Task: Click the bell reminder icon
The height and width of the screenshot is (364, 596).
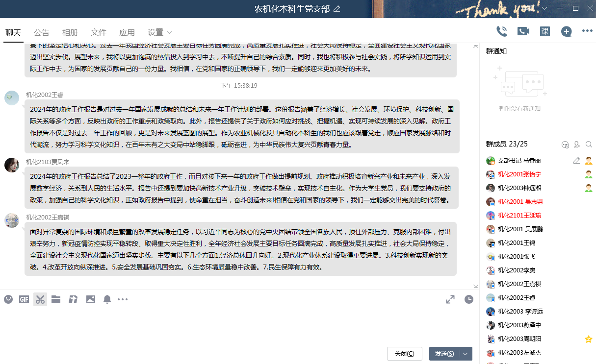Action: 107,299
